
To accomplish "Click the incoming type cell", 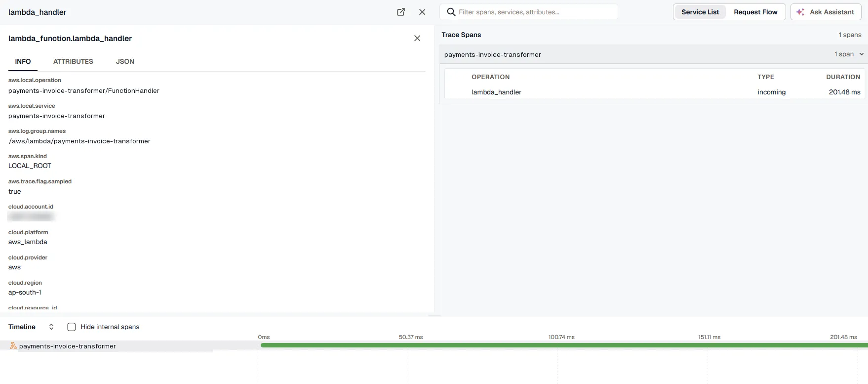I will [772, 92].
